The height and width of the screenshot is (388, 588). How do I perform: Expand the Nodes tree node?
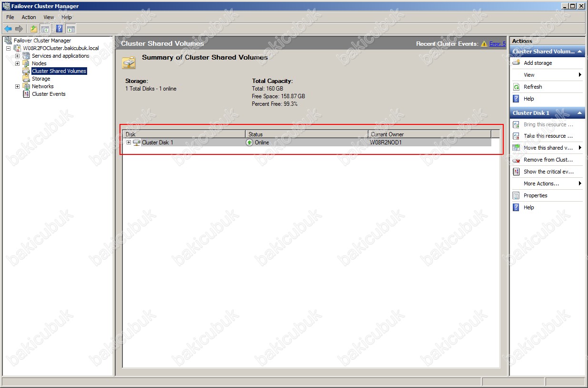point(17,63)
